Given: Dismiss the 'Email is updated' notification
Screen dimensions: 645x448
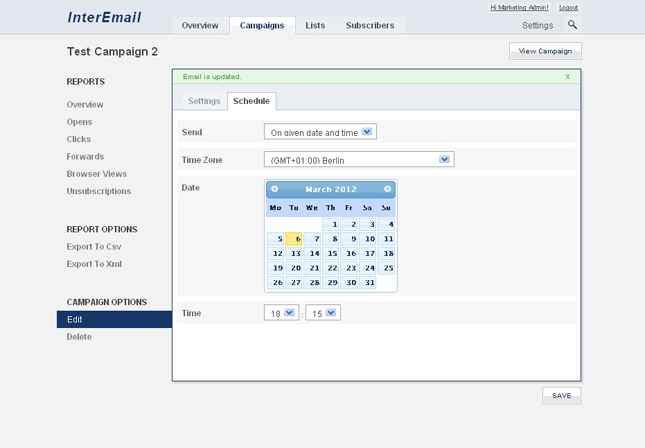Looking at the screenshot, I should 568,76.
